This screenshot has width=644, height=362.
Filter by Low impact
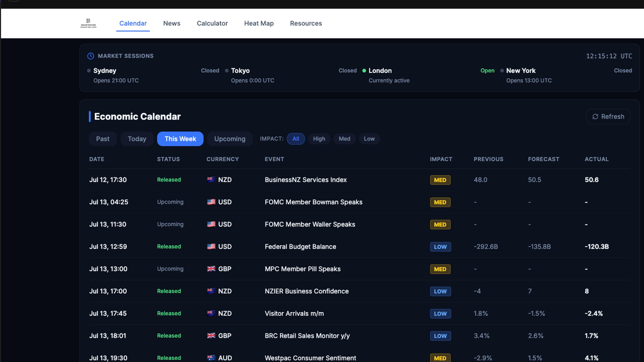point(369,139)
